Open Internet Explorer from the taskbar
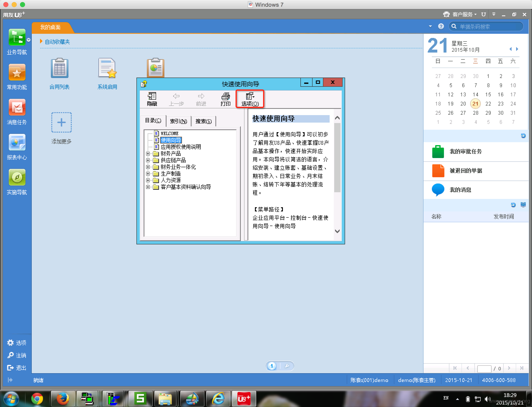The height and width of the screenshot is (407, 532). [x=218, y=398]
